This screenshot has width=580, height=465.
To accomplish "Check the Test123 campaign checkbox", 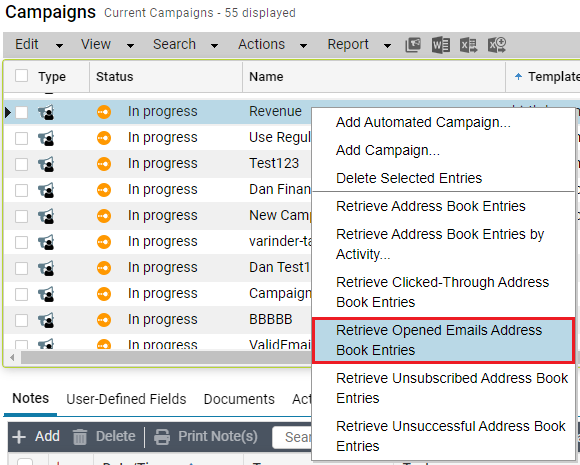I will click(21, 164).
